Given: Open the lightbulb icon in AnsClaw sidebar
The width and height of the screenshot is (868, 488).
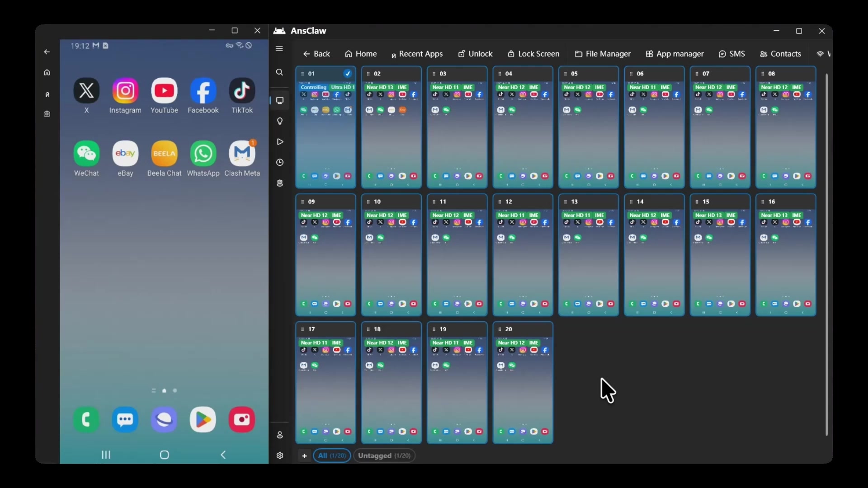Looking at the screenshot, I should coord(280,121).
